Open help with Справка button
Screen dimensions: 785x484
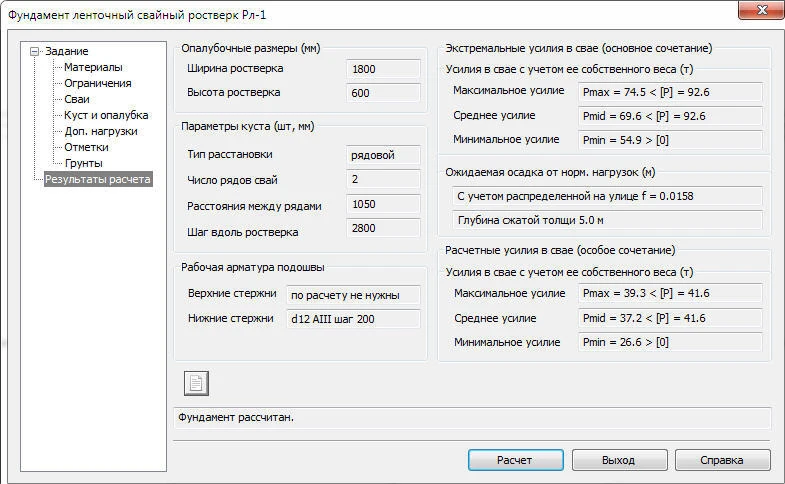tap(722, 460)
